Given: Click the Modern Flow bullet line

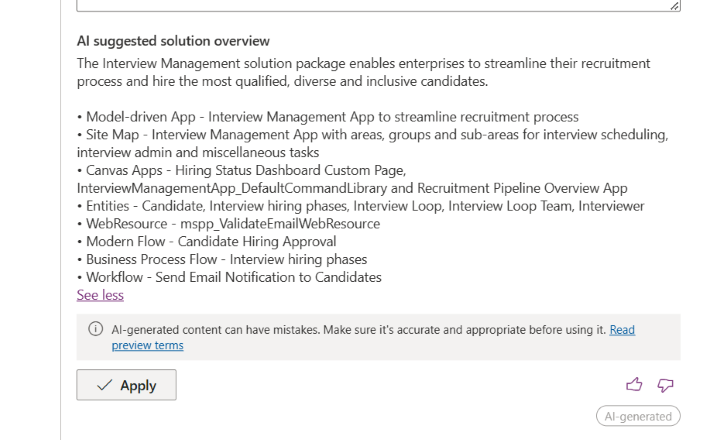Looking at the screenshot, I should (207, 241).
